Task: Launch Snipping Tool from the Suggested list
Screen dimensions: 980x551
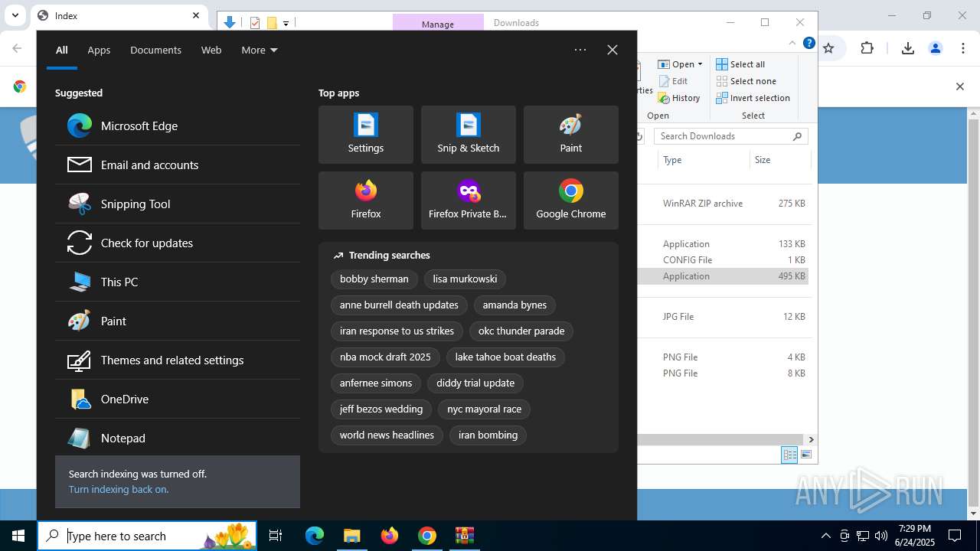Action: click(x=178, y=204)
